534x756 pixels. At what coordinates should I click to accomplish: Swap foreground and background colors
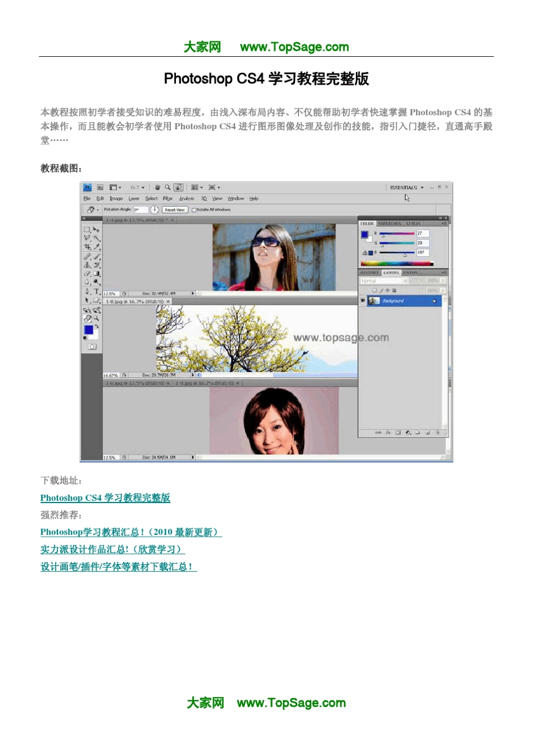tap(97, 327)
